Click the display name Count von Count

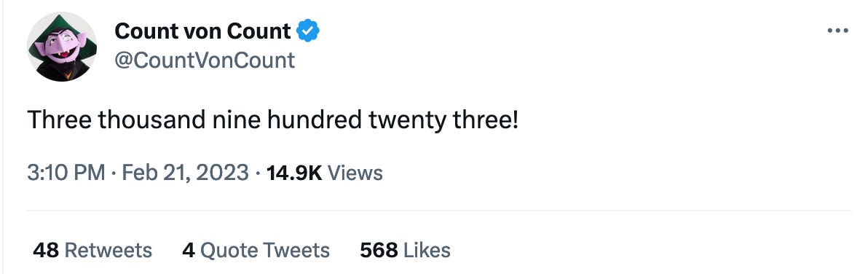(x=202, y=31)
